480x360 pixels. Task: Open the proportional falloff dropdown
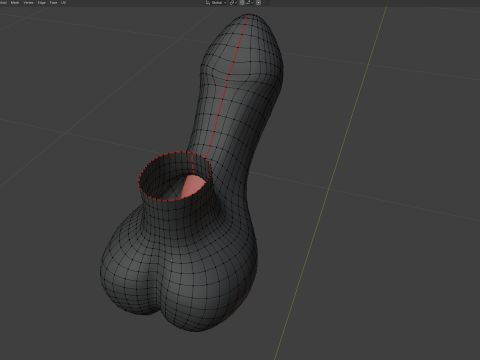tap(266, 2)
